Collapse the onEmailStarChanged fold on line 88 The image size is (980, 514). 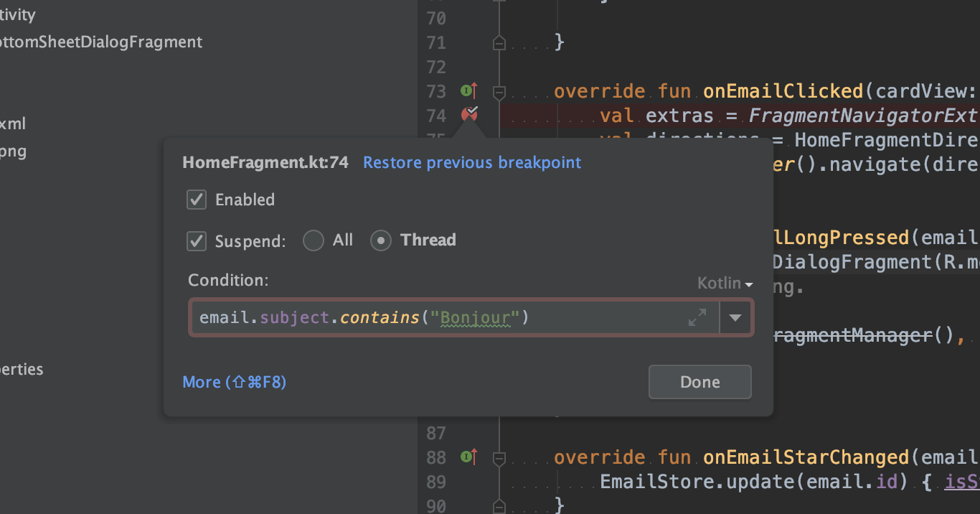point(499,457)
